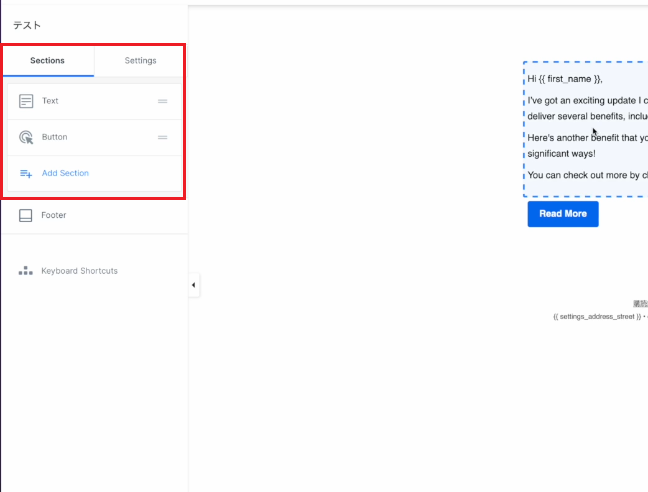This screenshot has height=492, width=648.
Task: Click the Button section cursor icon
Action: click(26, 137)
